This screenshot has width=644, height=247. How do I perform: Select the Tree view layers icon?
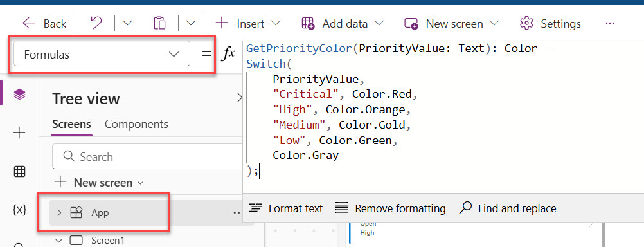(x=19, y=94)
